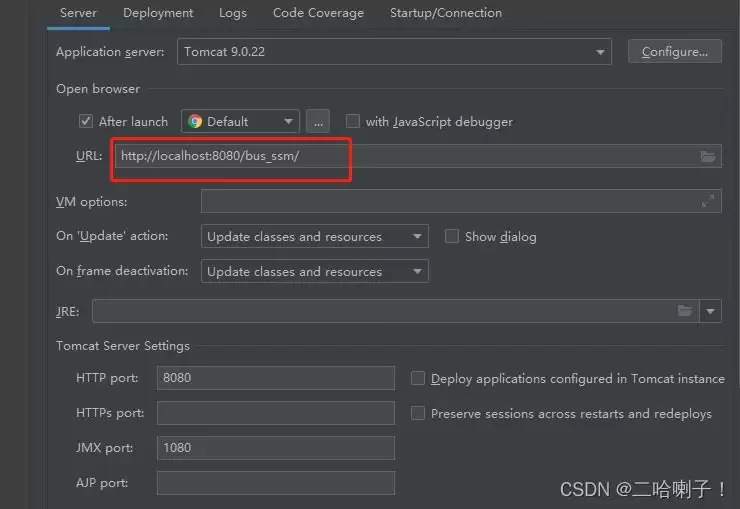Click the HTTPs port field
This screenshot has width=740, height=509.
(x=276, y=413)
